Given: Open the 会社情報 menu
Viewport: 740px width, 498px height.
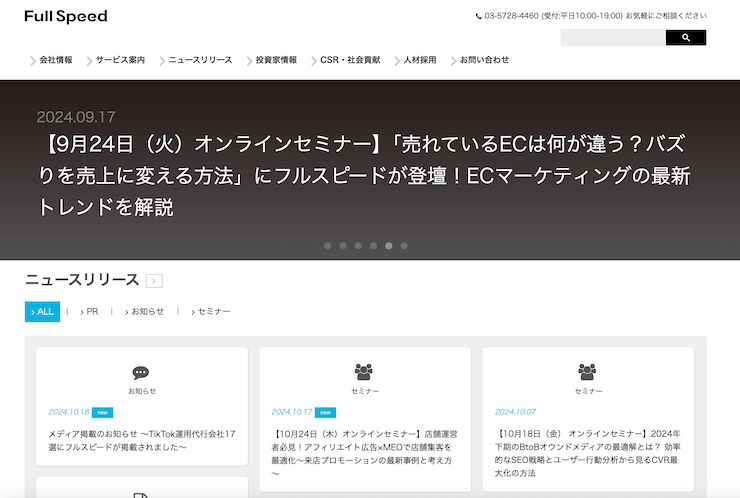Looking at the screenshot, I should click(56, 60).
